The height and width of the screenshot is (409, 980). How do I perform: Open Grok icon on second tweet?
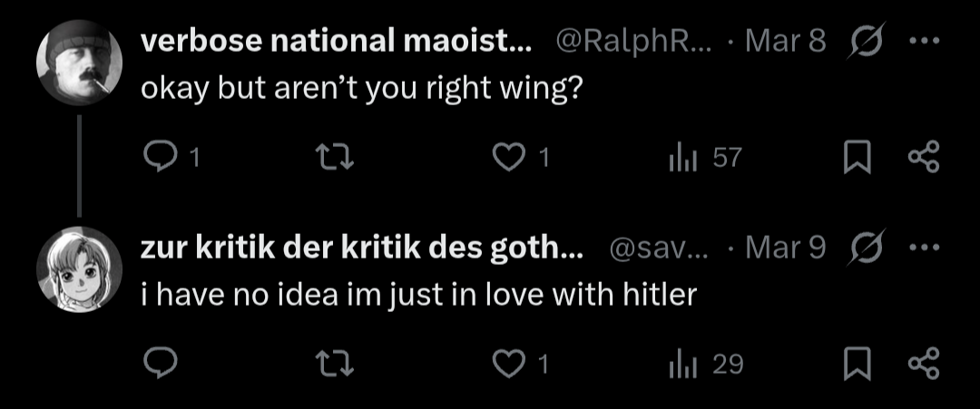click(866, 248)
